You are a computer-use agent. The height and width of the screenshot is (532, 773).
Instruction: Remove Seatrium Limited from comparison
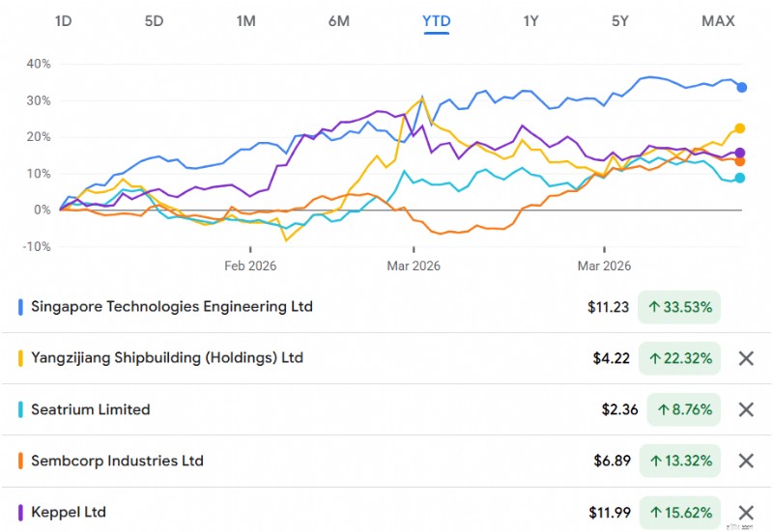coord(746,409)
